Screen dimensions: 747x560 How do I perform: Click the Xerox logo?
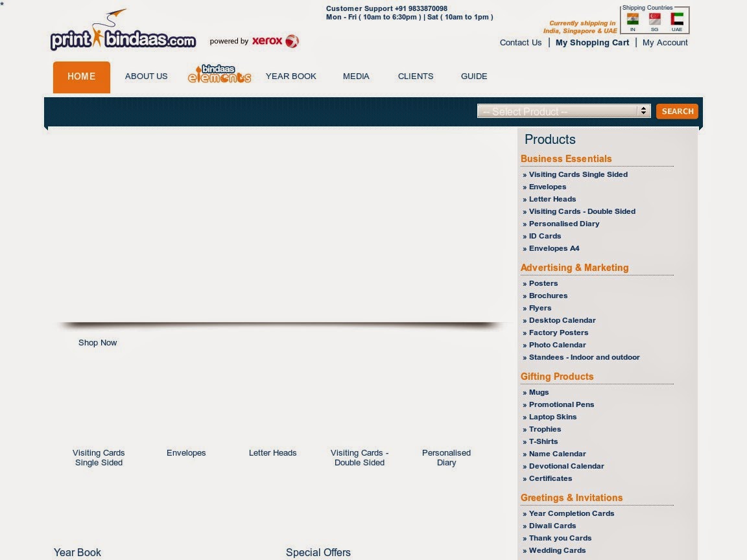[276, 41]
